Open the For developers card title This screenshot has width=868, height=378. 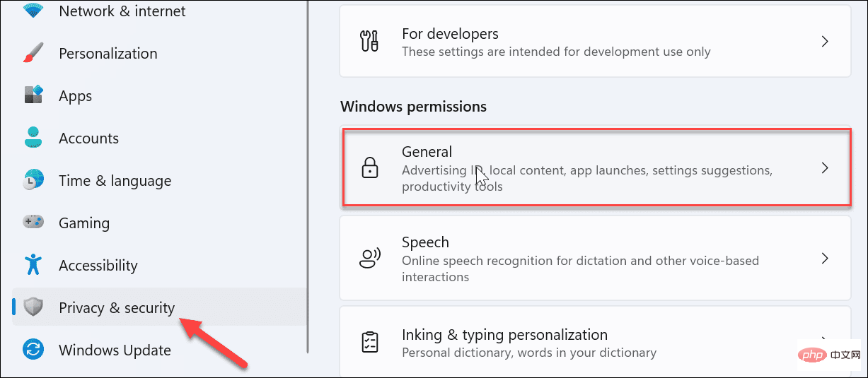coord(450,34)
